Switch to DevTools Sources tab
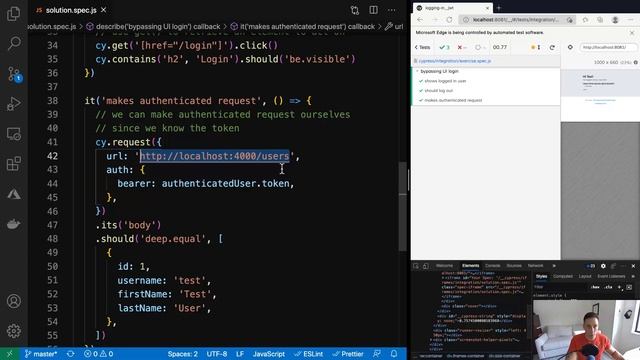The height and width of the screenshot is (360, 640). point(514,266)
